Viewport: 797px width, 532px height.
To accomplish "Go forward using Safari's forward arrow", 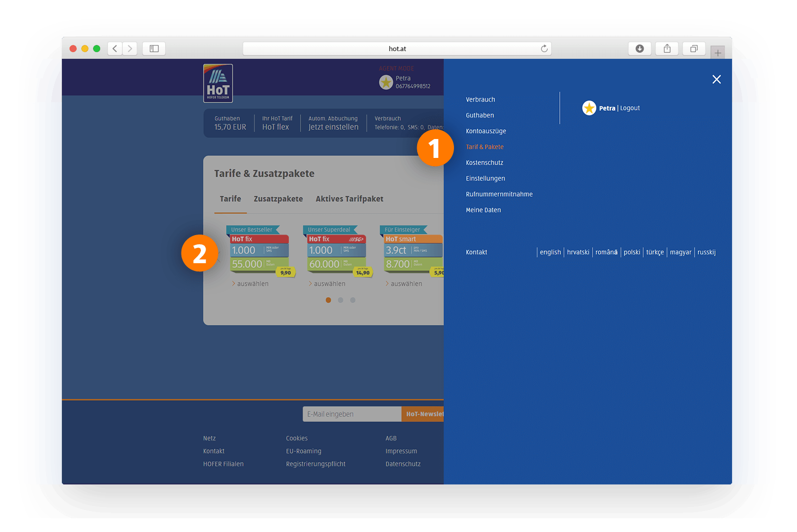I will pyautogui.click(x=130, y=49).
